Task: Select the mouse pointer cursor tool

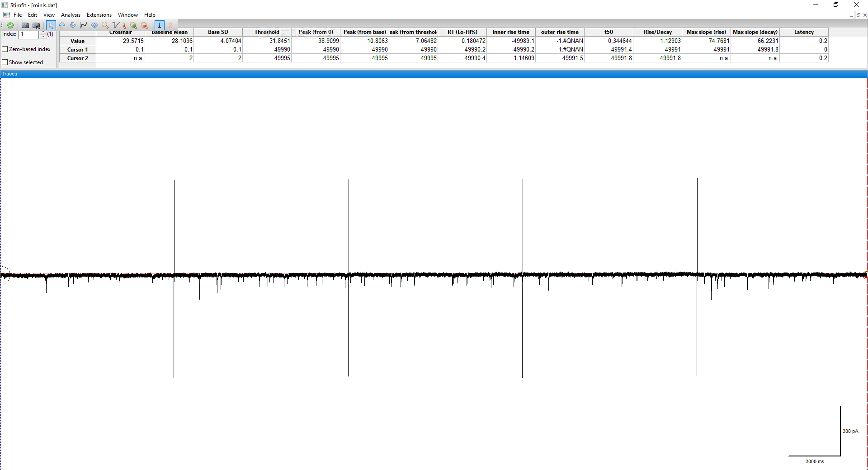Action: tap(51, 25)
